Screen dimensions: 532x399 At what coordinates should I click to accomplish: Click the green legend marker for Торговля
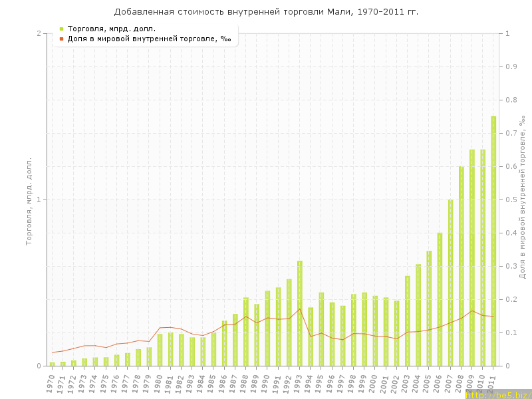[61, 29]
